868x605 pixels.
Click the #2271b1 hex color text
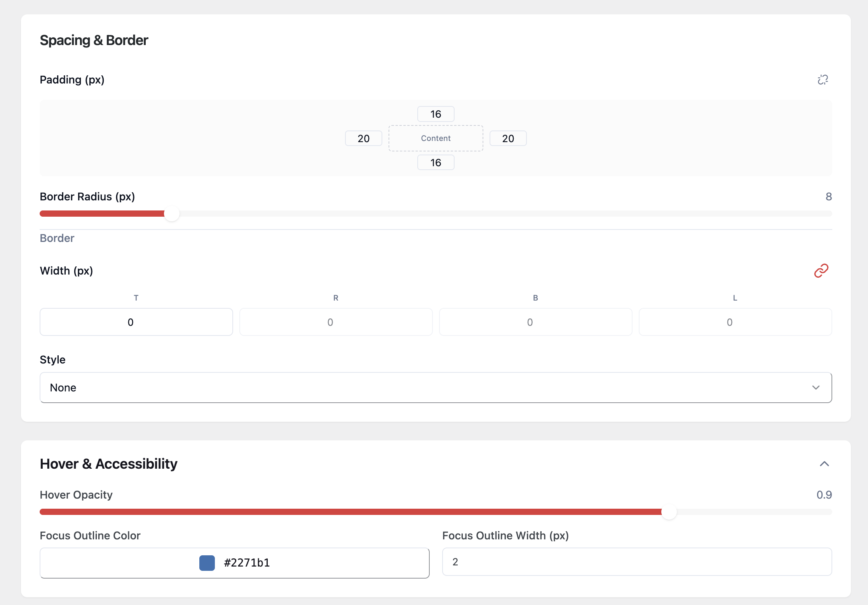tap(247, 563)
